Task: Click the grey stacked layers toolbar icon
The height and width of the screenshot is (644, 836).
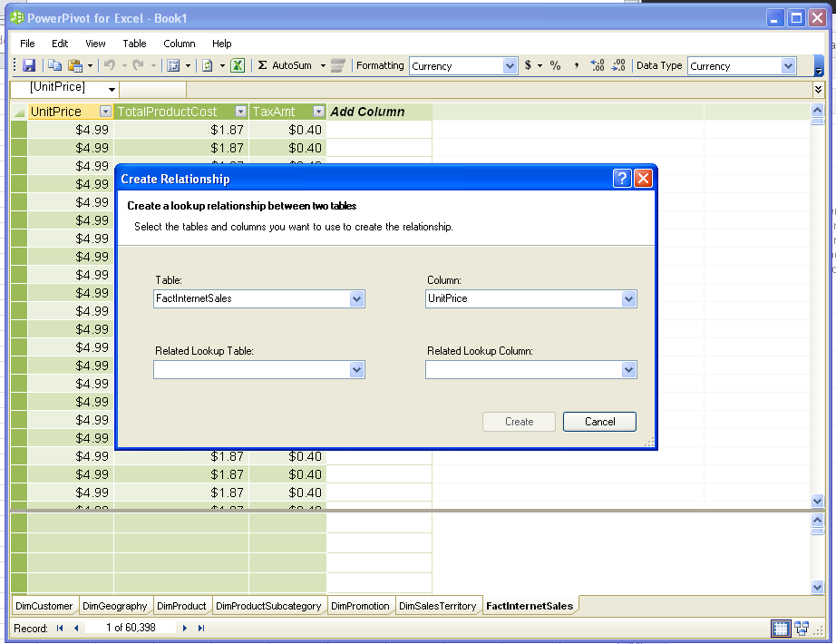Action: (337, 65)
